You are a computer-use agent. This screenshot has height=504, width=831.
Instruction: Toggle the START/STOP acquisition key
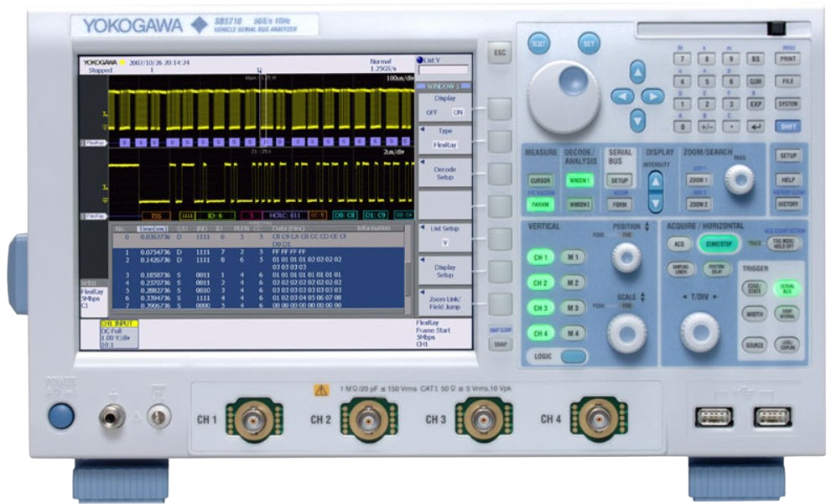point(718,243)
